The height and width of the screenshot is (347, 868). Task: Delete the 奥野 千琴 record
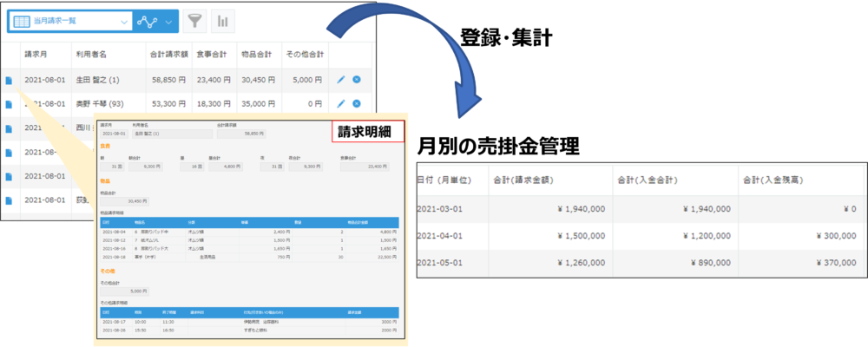[357, 103]
